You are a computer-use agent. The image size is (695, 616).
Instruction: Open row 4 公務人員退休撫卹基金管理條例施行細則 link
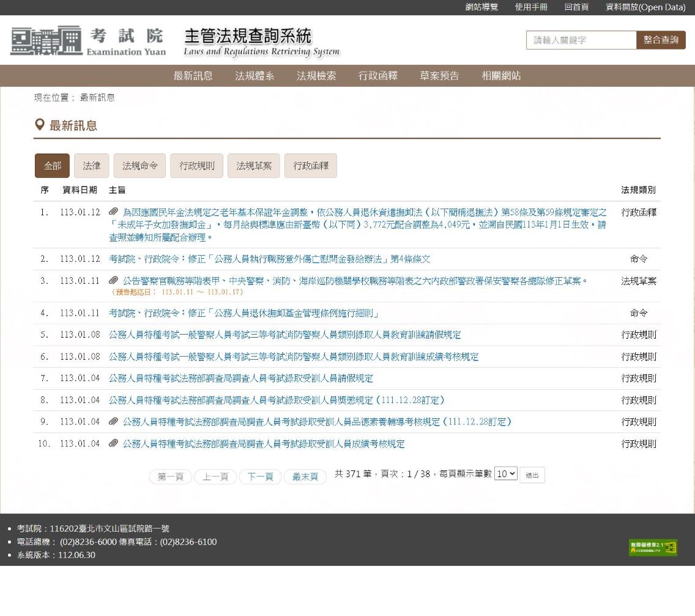coord(244,313)
